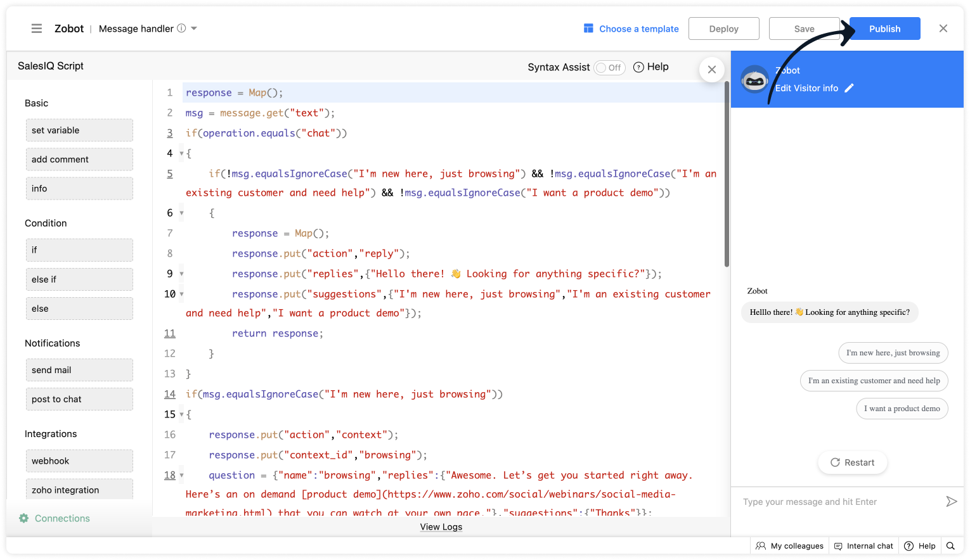The image size is (970, 560).
Task: Insert the send mail block
Action: (x=79, y=370)
